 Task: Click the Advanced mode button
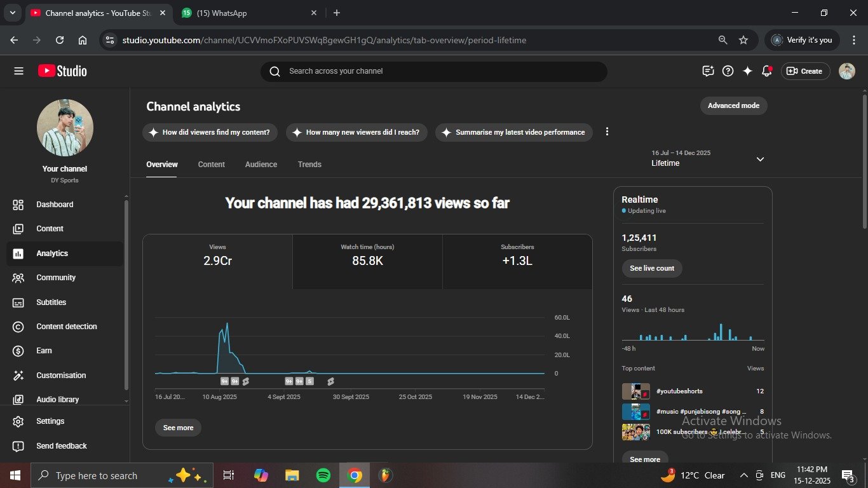click(733, 106)
